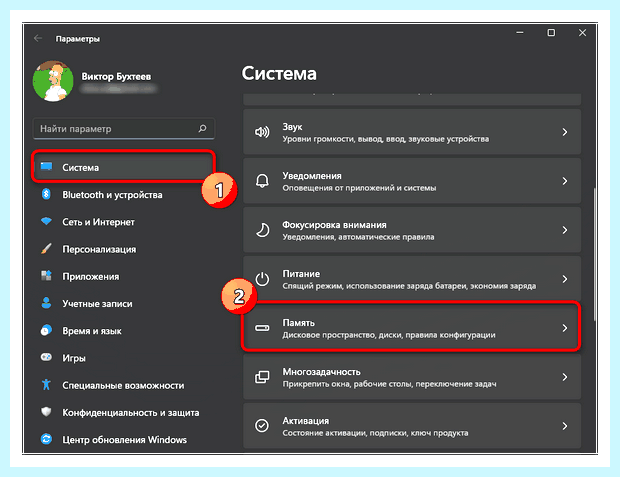Image resolution: width=620 pixels, height=477 pixels.
Task: Click the Память storage drive icon
Action: pos(262,328)
